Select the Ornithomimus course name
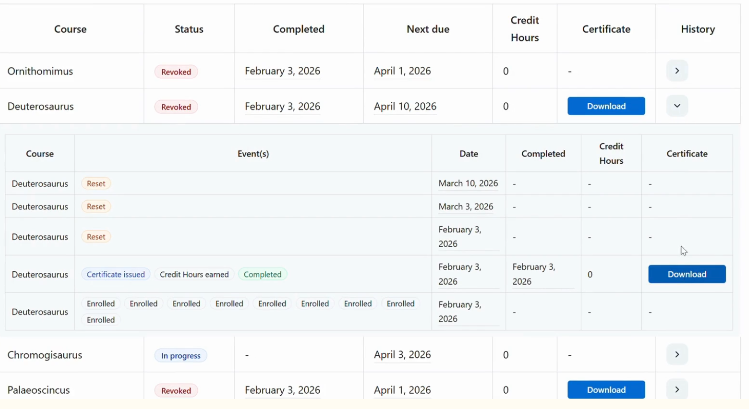The height and width of the screenshot is (409, 749). click(40, 72)
